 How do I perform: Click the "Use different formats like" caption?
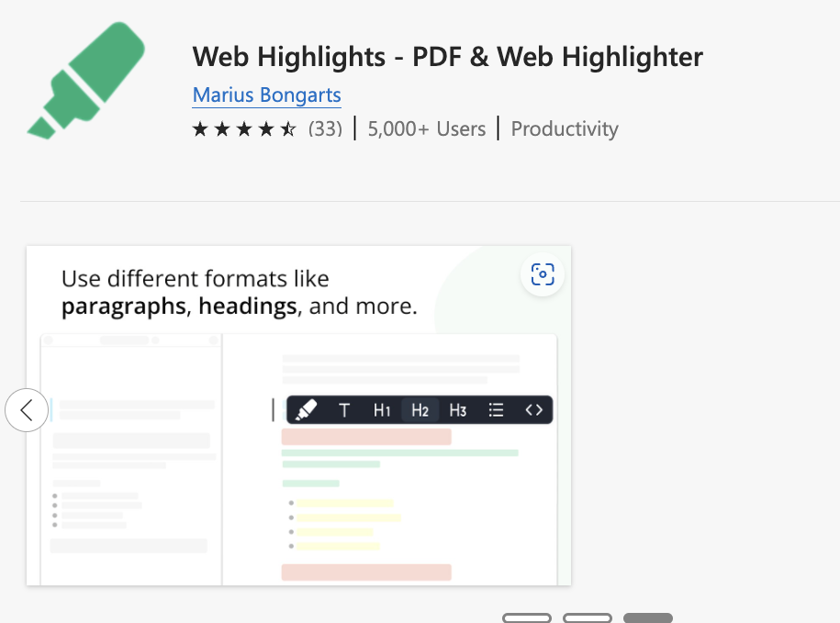coord(195,279)
